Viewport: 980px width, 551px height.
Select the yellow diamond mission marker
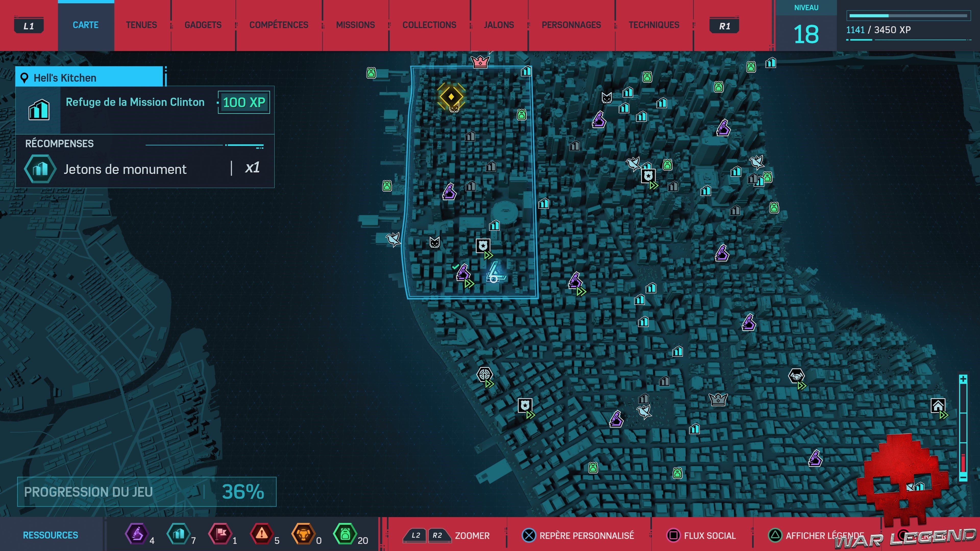[451, 97]
